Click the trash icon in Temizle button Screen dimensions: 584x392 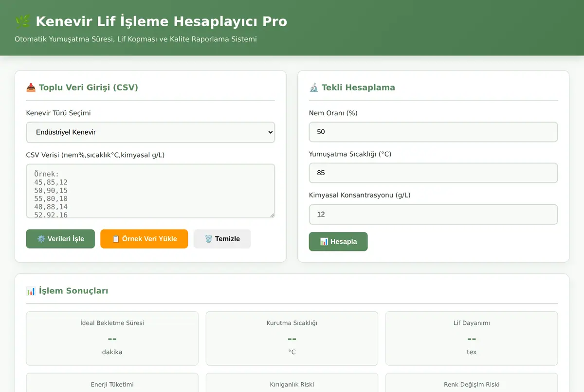pyautogui.click(x=209, y=239)
